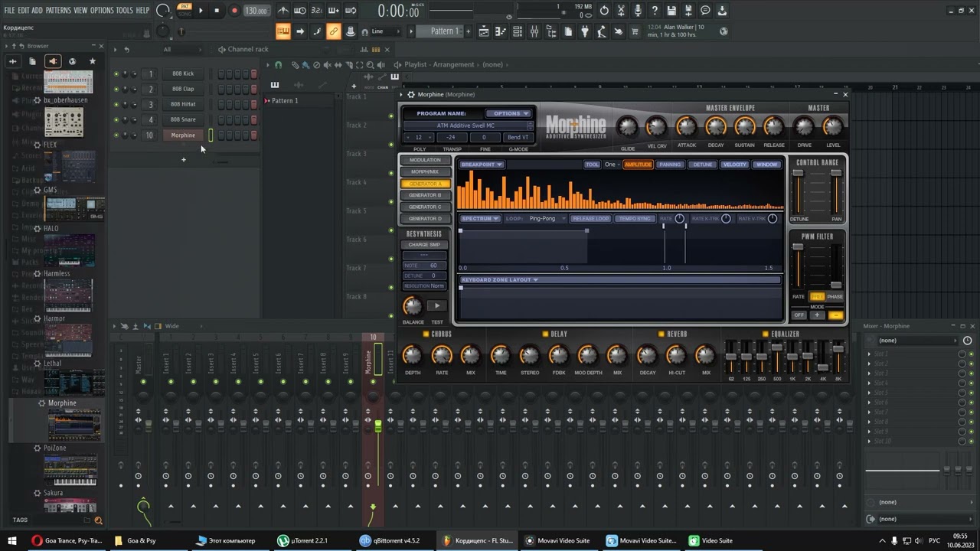Toggle the metronome icon in the toolbar

[x=283, y=11]
